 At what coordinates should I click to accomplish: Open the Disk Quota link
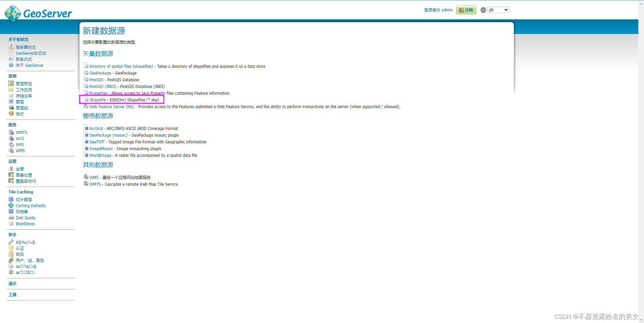pyautogui.click(x=25, y=218)
